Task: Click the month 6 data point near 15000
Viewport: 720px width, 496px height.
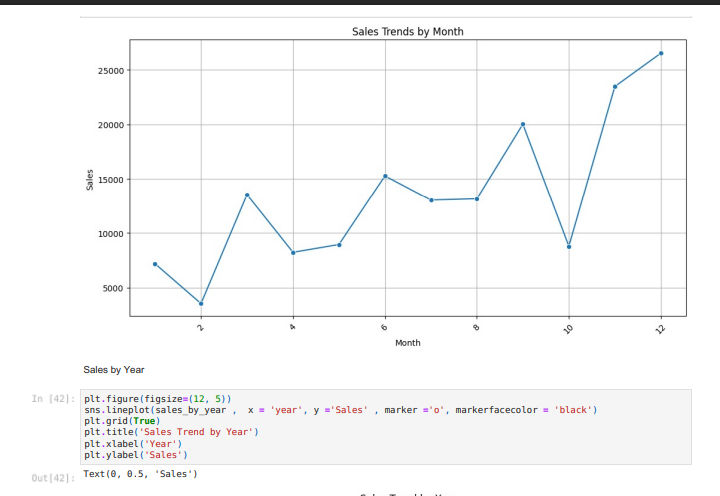Action: coord(385,176)
